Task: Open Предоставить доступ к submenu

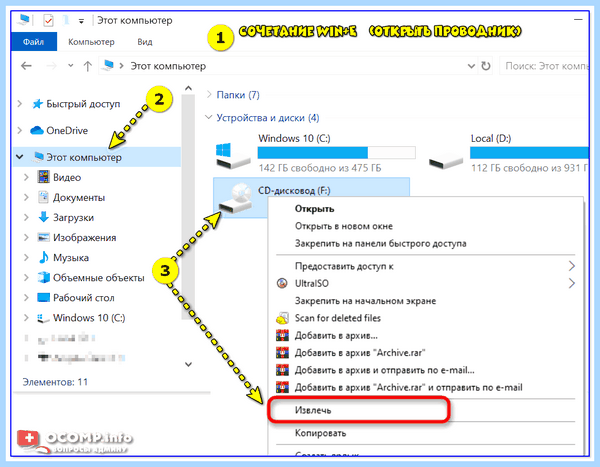Action: [426, 266]
